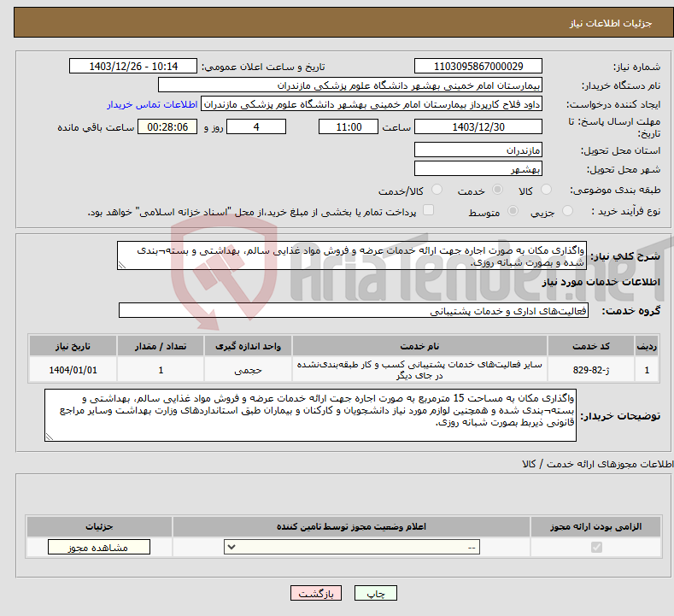This screenshot has height=616, width=674.
Task: Toggle the mandatory license checkbox
Action: click(596, 547)
